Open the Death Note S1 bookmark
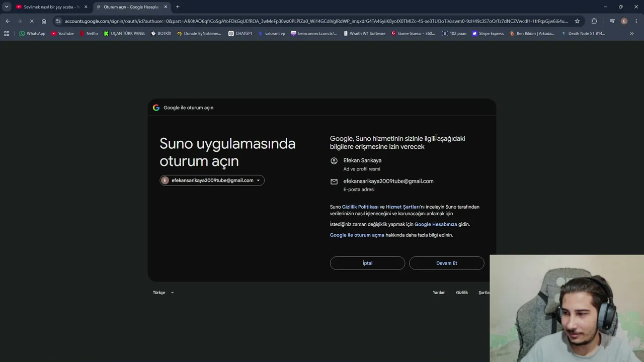The image size is (644, 362). click(x=583, y=34)
